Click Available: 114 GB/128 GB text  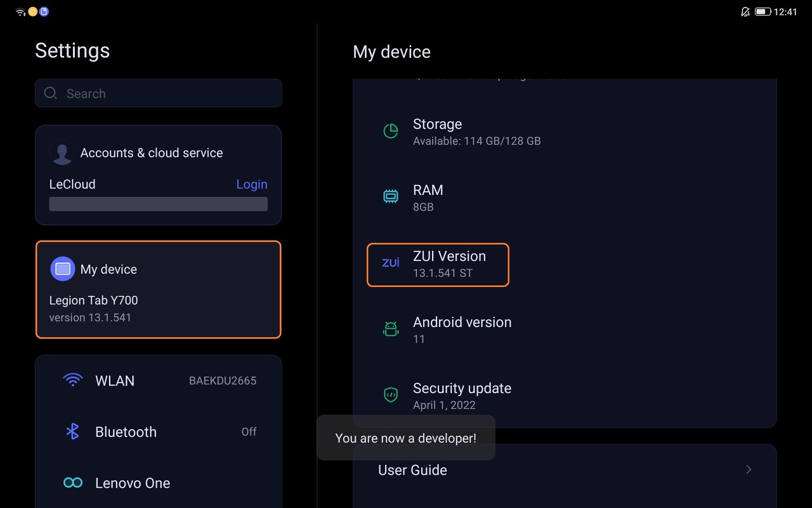[477, 141]
